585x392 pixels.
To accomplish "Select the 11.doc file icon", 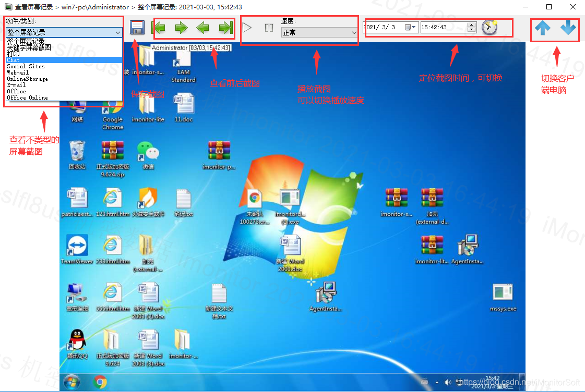I will tap(184, 108).
